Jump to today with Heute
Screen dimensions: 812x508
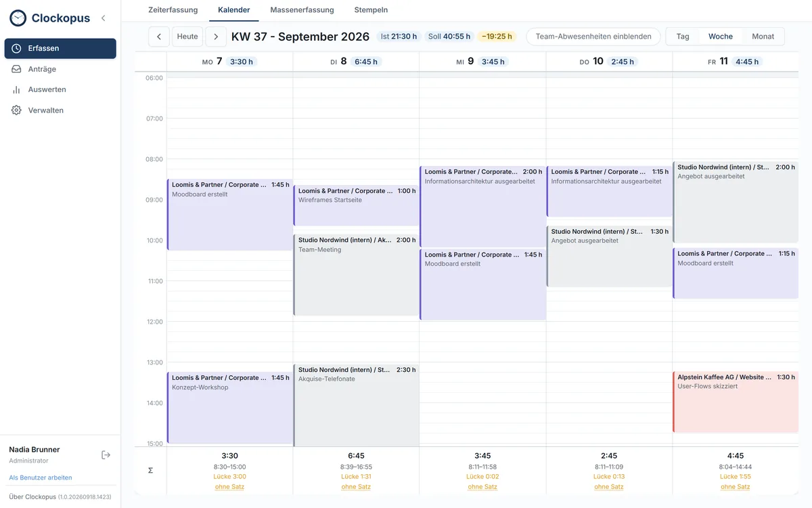(187, 37)
